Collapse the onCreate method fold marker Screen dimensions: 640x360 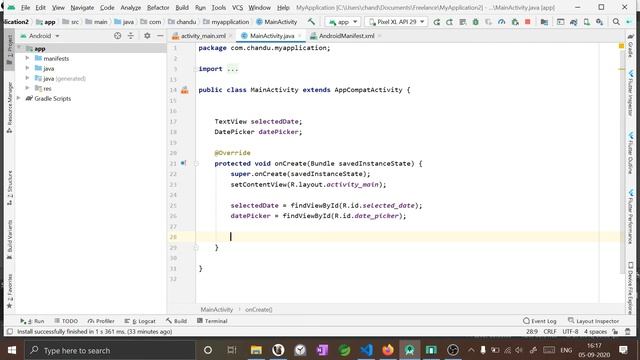(x=196, y=163)
